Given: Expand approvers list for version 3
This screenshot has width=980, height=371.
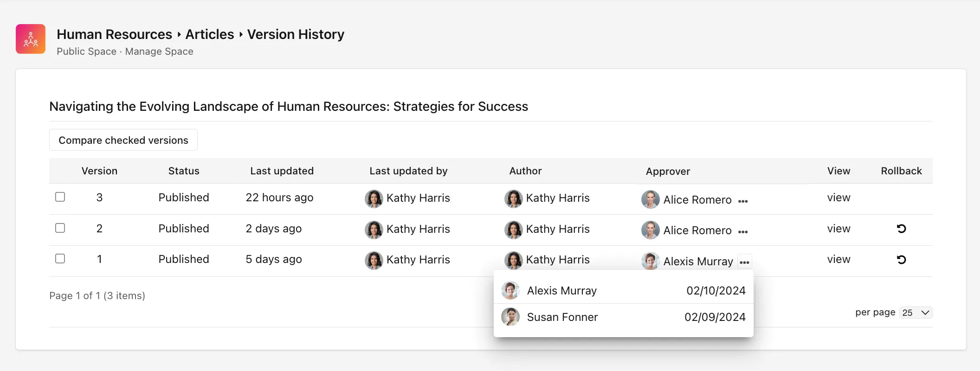Looking at the screenshot, I should coord(743,201).
